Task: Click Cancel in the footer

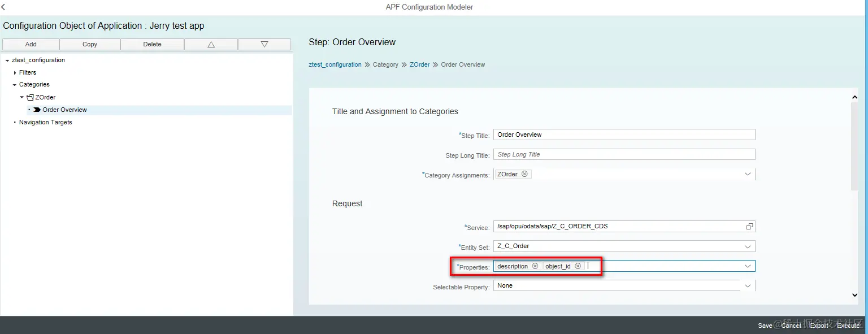Action: tap(791, 326)
